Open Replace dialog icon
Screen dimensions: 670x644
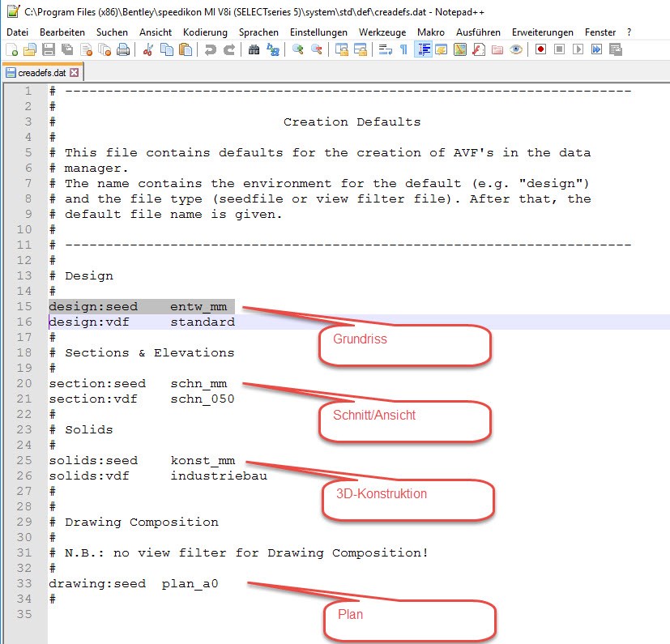click(272, 50)
